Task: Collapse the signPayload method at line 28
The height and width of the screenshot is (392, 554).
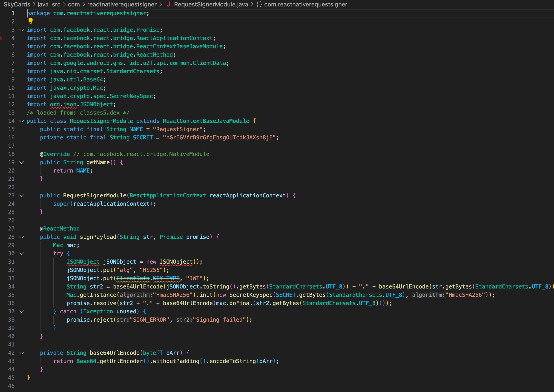Action: (21, 237)
